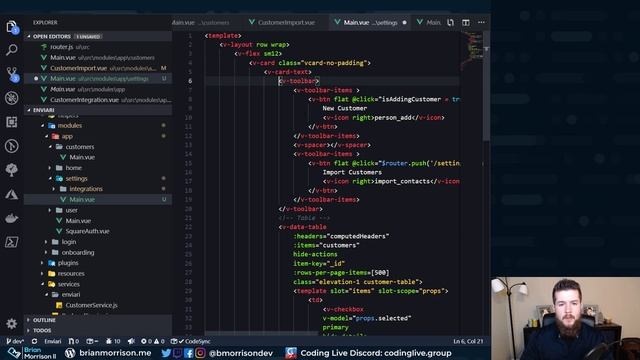Click the editor horizontal scrollbar

[x=261, y=333]
